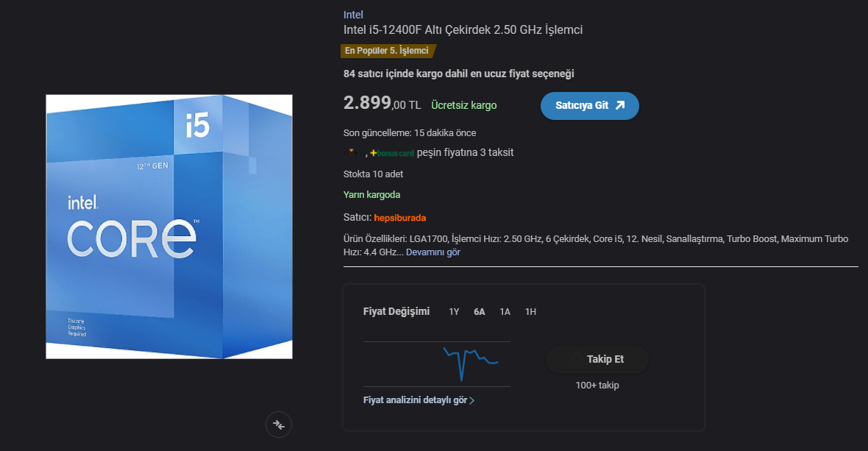Click the En Popüler 5. İşlemci badge
The width and height of the screenshot is (868, 451).
coord(388,51)
